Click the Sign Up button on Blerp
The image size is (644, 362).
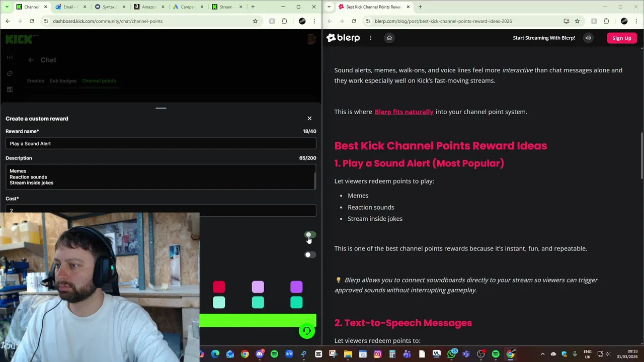pos(622,38)
